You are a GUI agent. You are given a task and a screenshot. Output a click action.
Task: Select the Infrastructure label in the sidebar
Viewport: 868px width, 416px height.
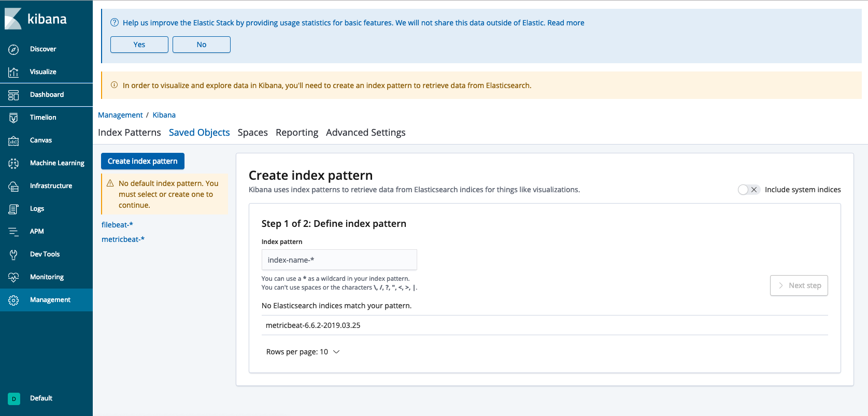click(51, 185)
